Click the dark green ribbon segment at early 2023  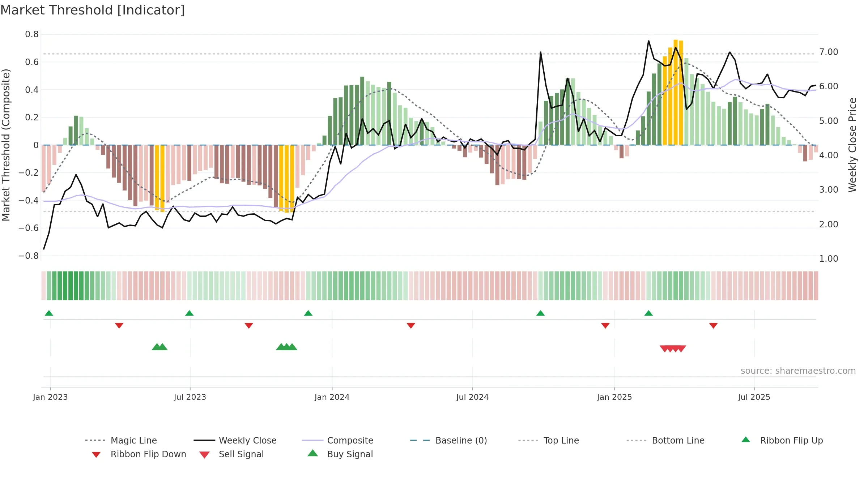71,286
